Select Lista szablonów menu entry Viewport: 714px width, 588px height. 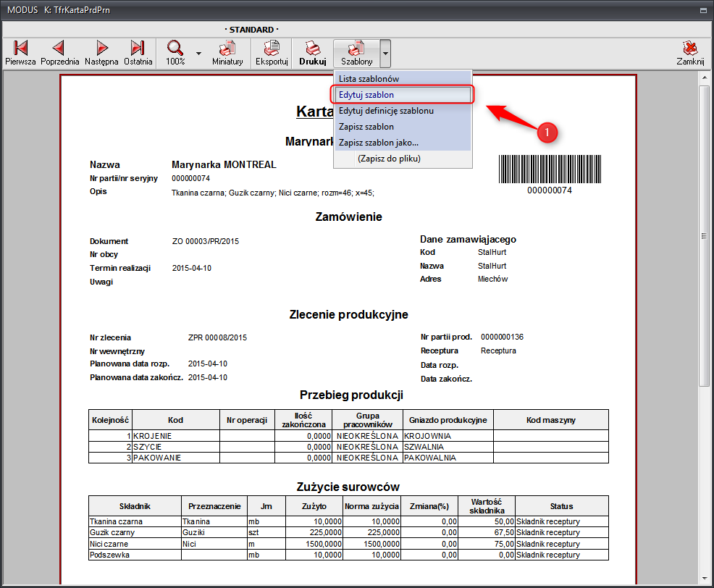point(369,78)
